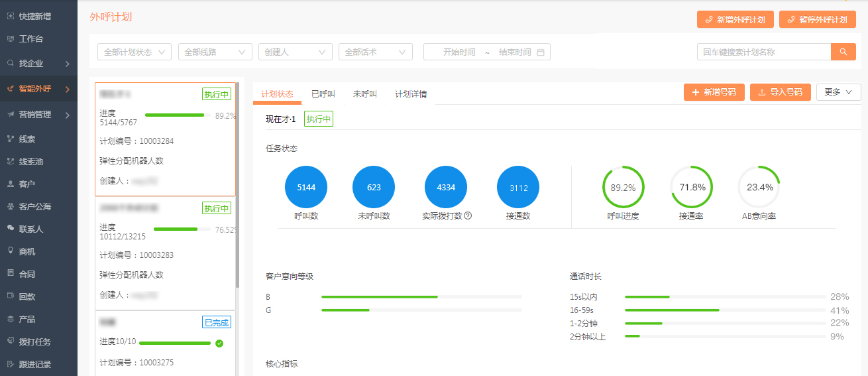This screenshot has width=868, height=376.
Task: Open 工作台 from the sidebar
Action: click(x=30, y=39)
